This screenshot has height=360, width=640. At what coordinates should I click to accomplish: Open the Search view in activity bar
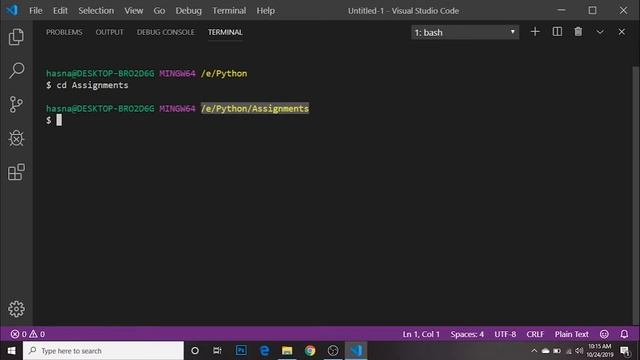tap(16, 70)
